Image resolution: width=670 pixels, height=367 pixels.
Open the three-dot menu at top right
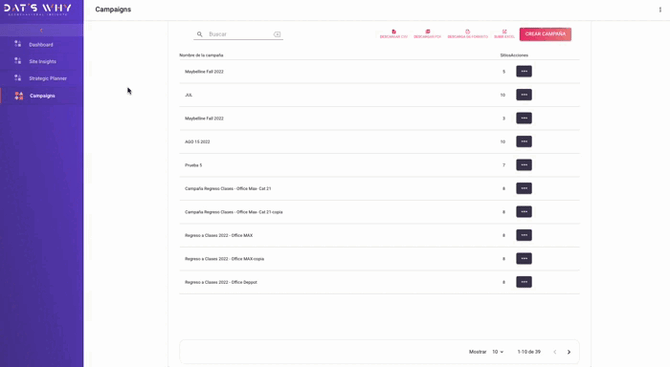click(x=660, y=9)
